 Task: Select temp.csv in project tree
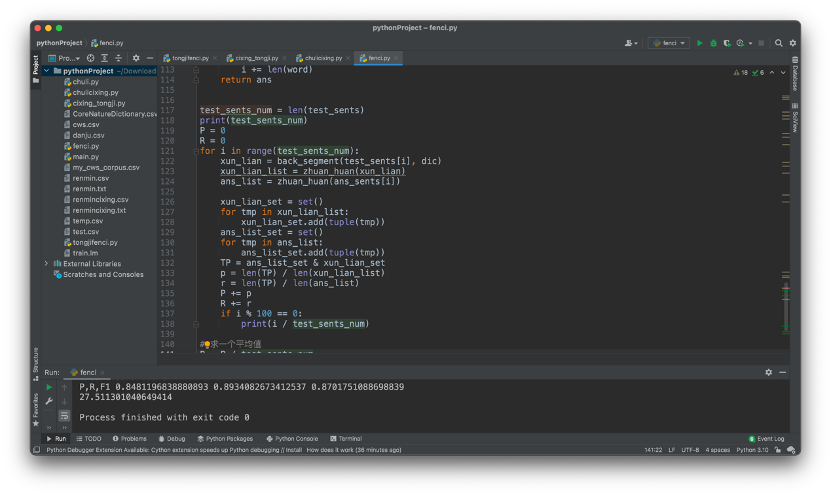coord(83,221)
